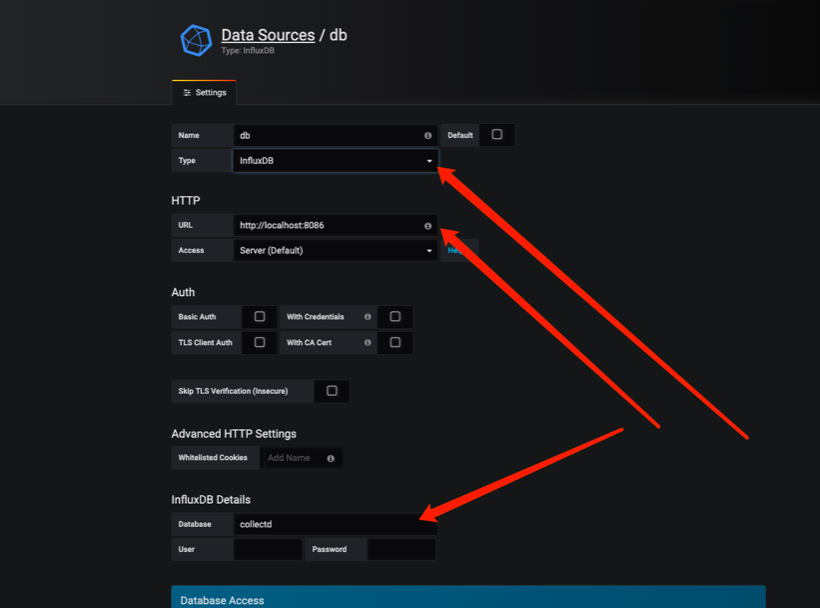Click the 'Advanced HTTP Settings' heading
The image size is (820, 608).
point(234,434)
